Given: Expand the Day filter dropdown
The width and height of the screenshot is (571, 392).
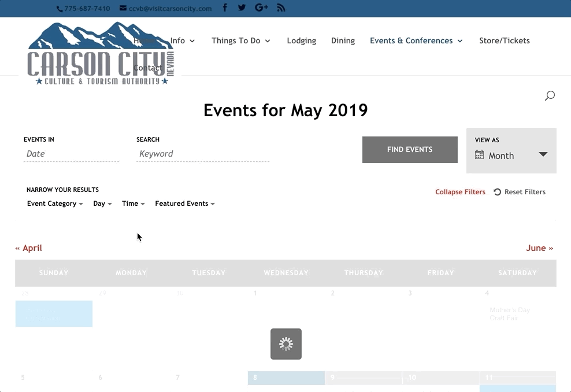Looking at the screenshot, I should click(102, 204).
